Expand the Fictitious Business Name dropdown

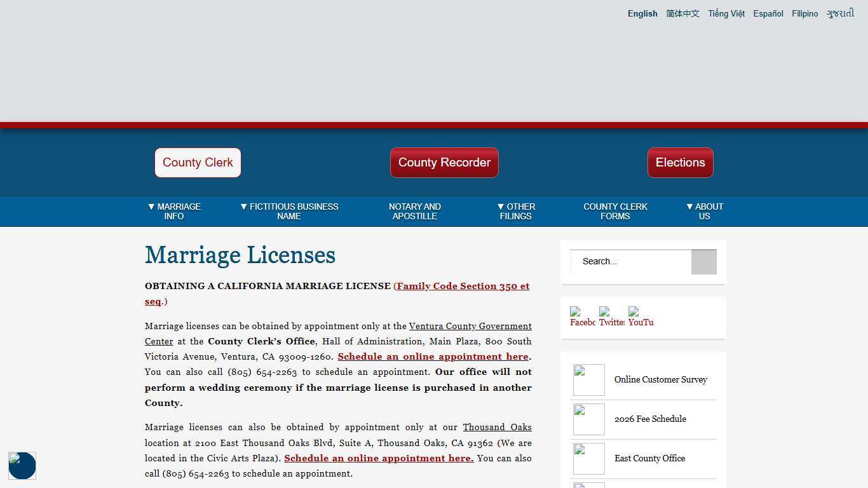tap(289, 211)
